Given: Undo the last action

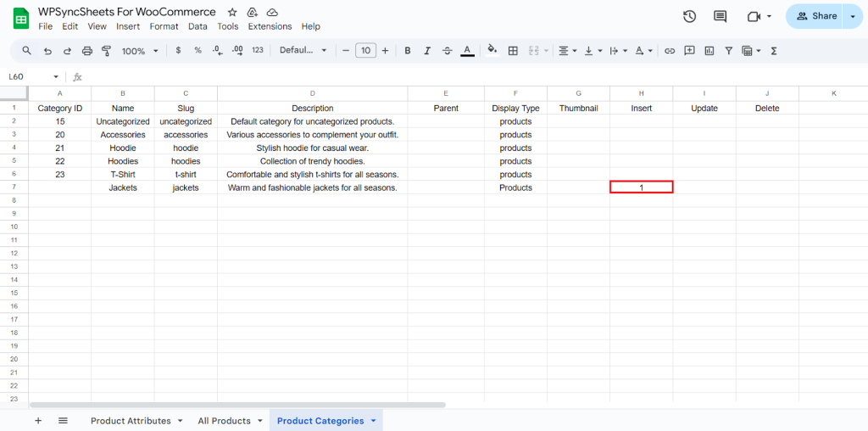Looking at the screenshot, I should 47,51.
